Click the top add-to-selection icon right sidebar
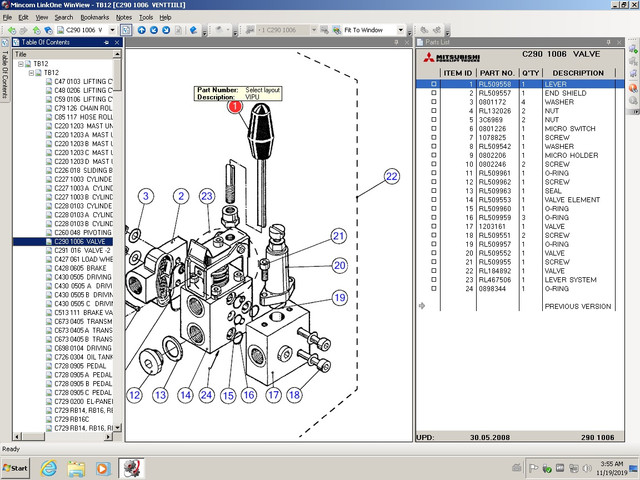 coord(633,49)
